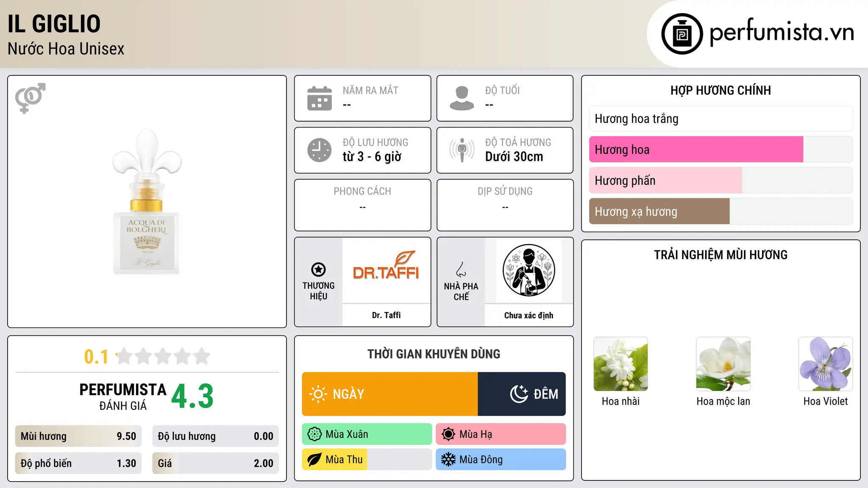Click the autumn leaf icon
Screen dimensions: 868x488
(314, 460)
